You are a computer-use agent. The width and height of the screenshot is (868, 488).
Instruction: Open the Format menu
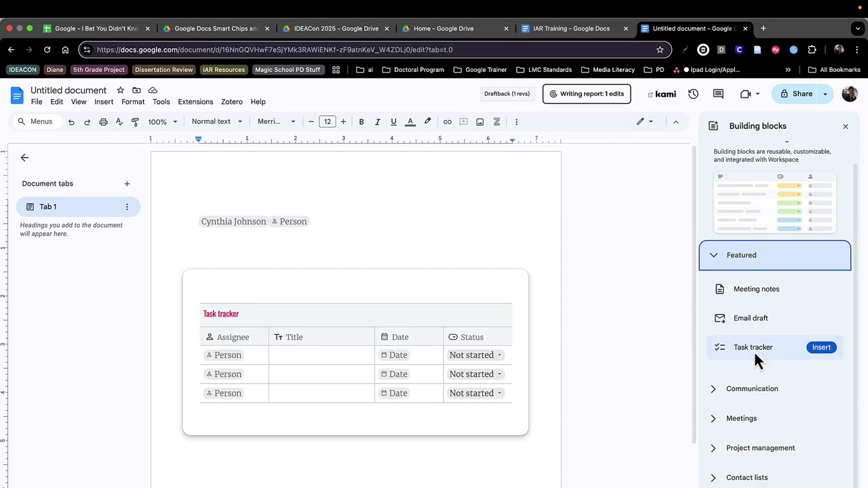pos(133,102)
